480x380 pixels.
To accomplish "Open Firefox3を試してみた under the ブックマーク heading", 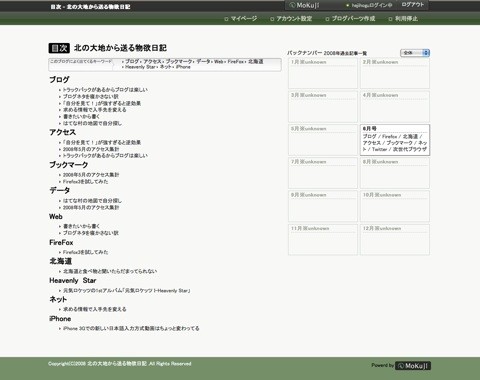I will (86, 182).
